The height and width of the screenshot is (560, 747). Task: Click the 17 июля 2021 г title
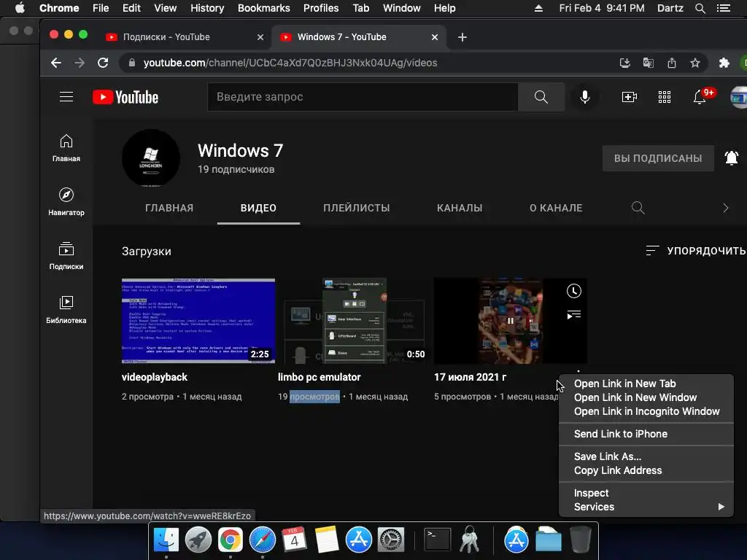pyautogui.click(x=471, y=377)
